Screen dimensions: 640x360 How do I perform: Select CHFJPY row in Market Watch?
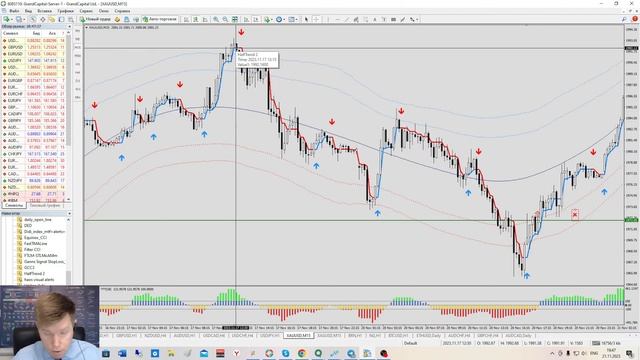[33, 154]
